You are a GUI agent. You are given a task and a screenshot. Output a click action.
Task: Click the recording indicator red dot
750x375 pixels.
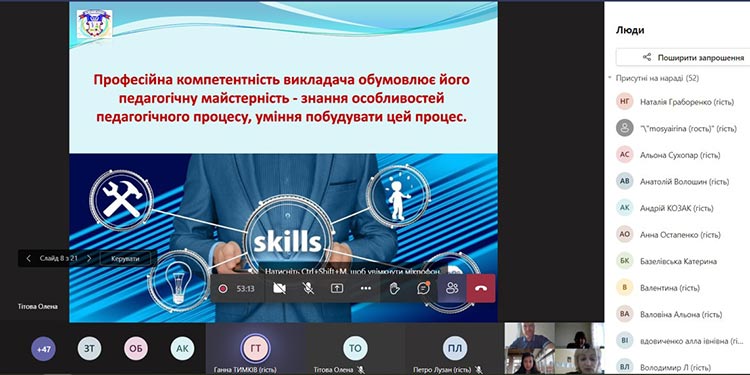222,288
